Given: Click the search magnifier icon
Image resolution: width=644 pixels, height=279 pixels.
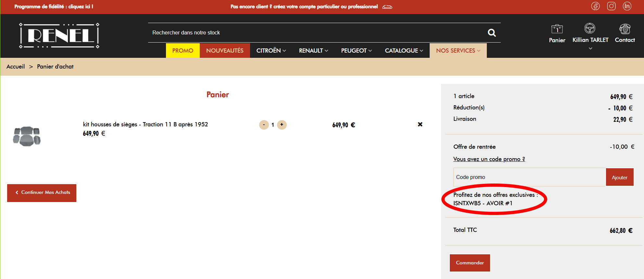Looking at the screenshot, I should coord(492,32).
